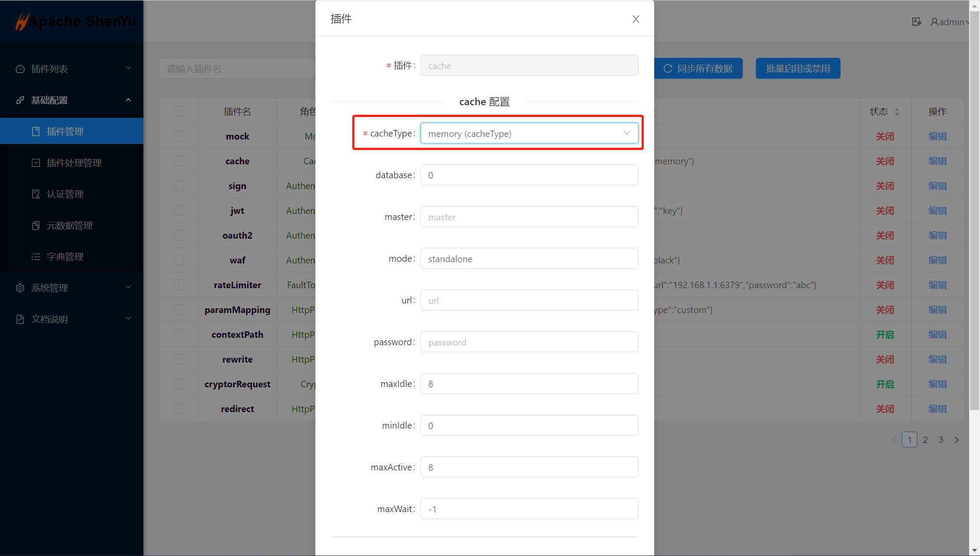This screenshot has height=556, width=980.
Task: Check the checkbox for mock row
Action: tap(179, 136)
